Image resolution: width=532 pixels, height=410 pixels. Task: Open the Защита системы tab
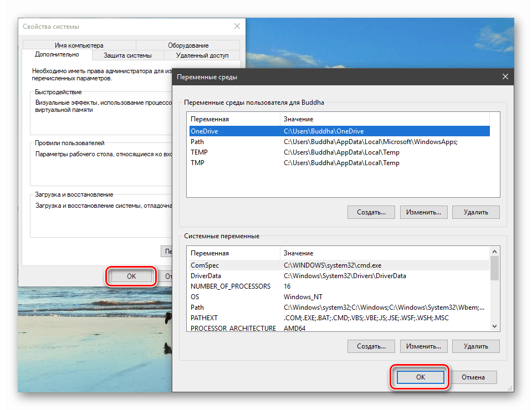[x=127, y=55]
